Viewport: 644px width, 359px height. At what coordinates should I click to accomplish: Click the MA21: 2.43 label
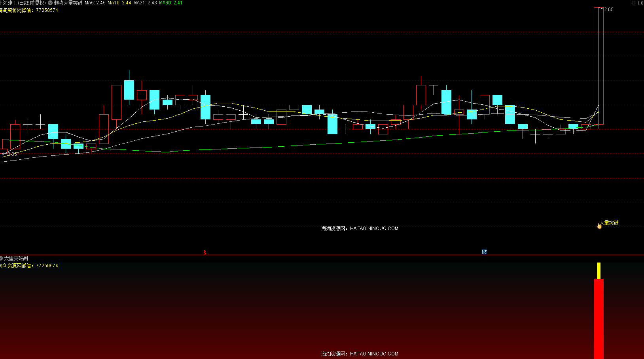tap(145, 3)
